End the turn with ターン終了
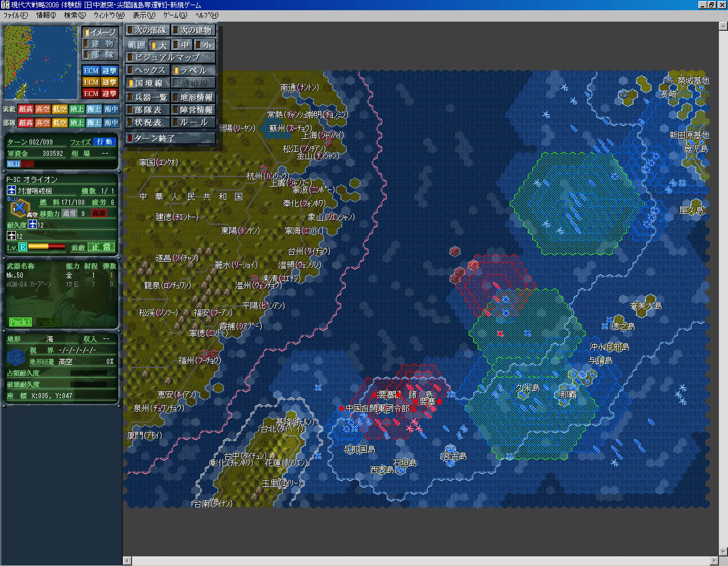 point(170,138)
